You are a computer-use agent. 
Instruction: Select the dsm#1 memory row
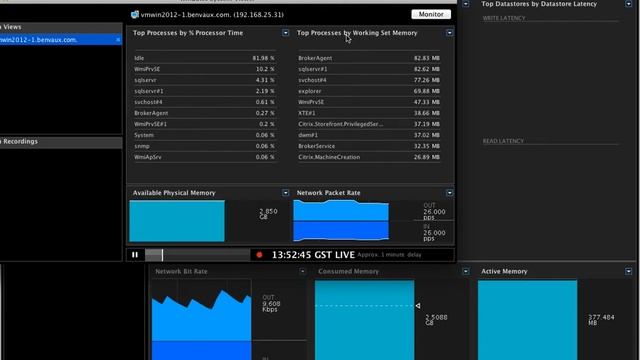369,135
